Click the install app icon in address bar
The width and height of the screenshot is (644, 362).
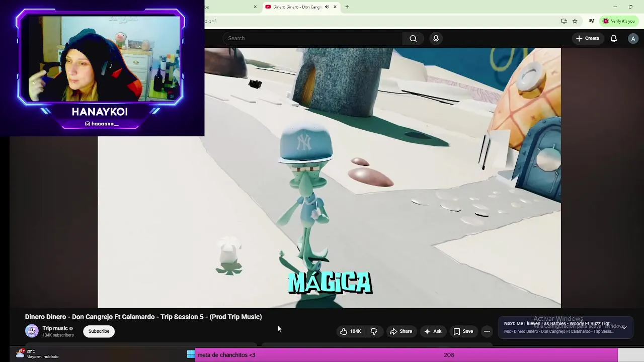[564, 21]
